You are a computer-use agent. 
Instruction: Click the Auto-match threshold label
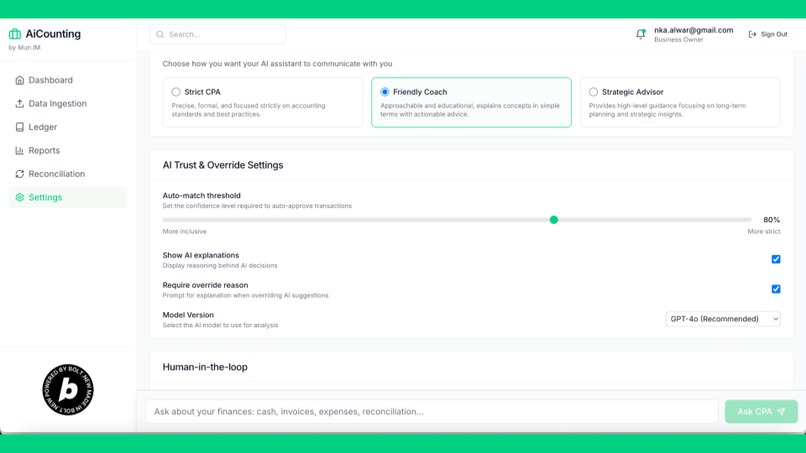[x=202, y=195]
